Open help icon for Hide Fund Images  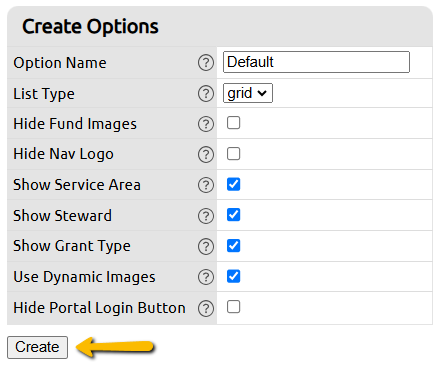tap(206, 124)
